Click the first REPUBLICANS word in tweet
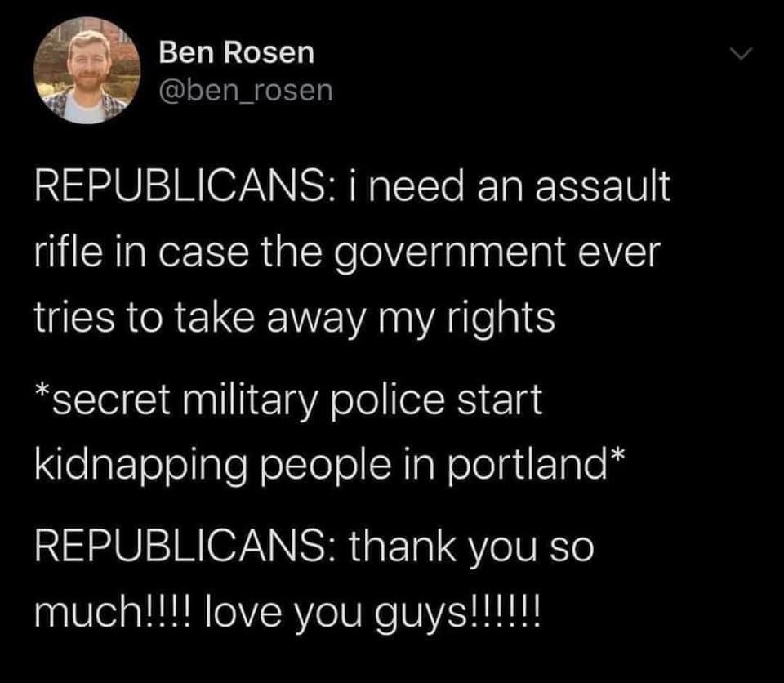 pyautogui.click(x=179, y=186)
